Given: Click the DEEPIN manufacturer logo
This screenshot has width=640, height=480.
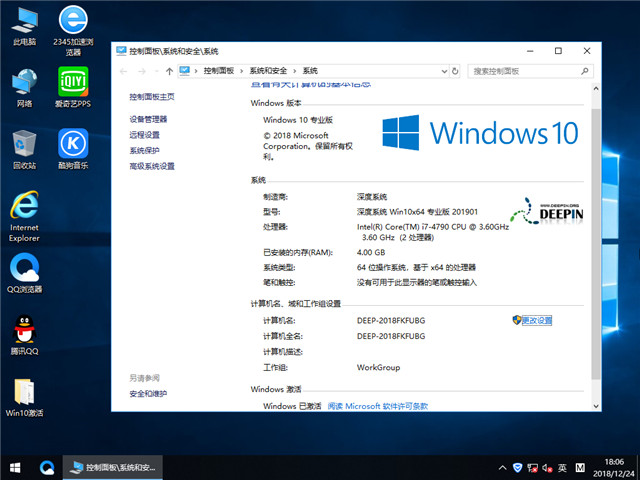Looking at the screenshot, I should click(x=547, y=211).
